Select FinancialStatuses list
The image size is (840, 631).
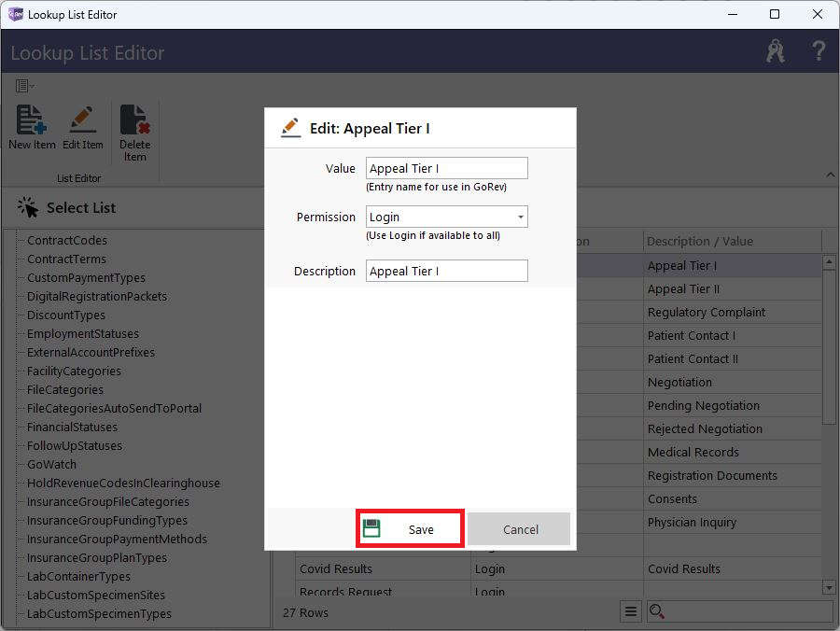click(x=72, y=428)
